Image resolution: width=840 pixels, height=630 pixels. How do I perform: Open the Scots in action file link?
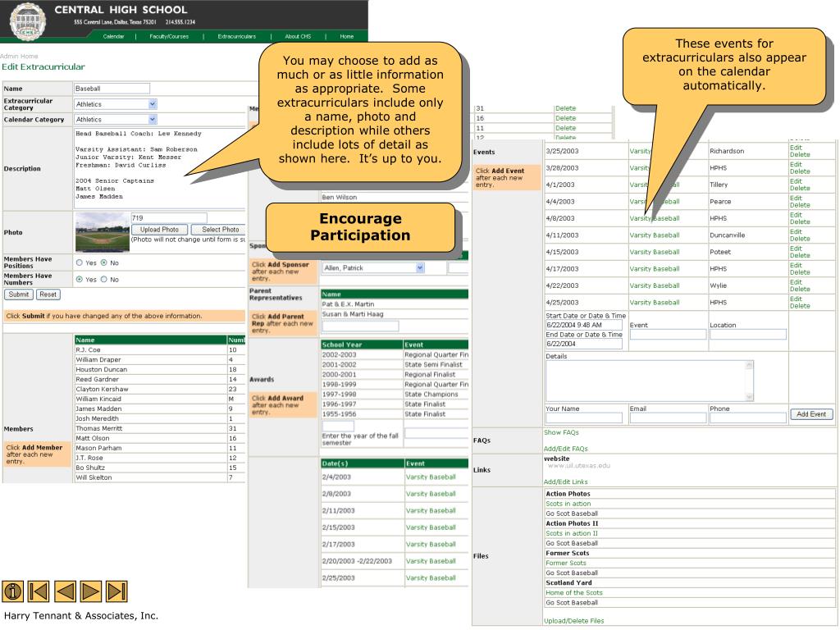tap(568, 504)
